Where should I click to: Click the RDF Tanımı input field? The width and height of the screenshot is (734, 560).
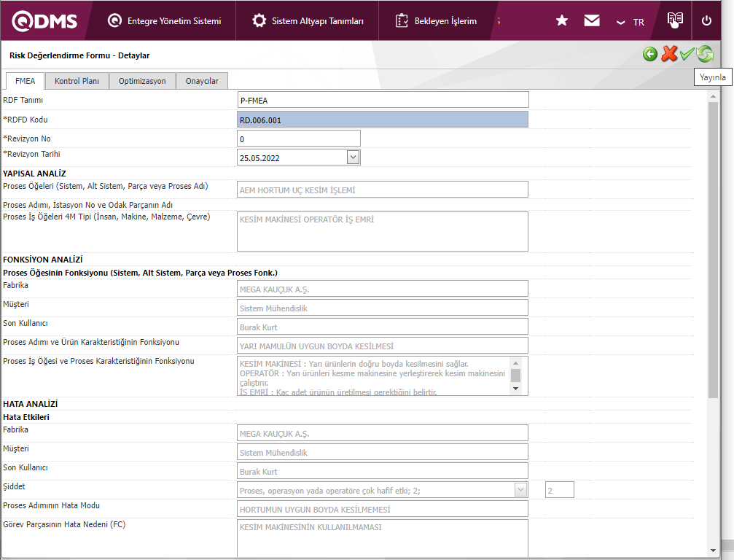click(383, 100)
